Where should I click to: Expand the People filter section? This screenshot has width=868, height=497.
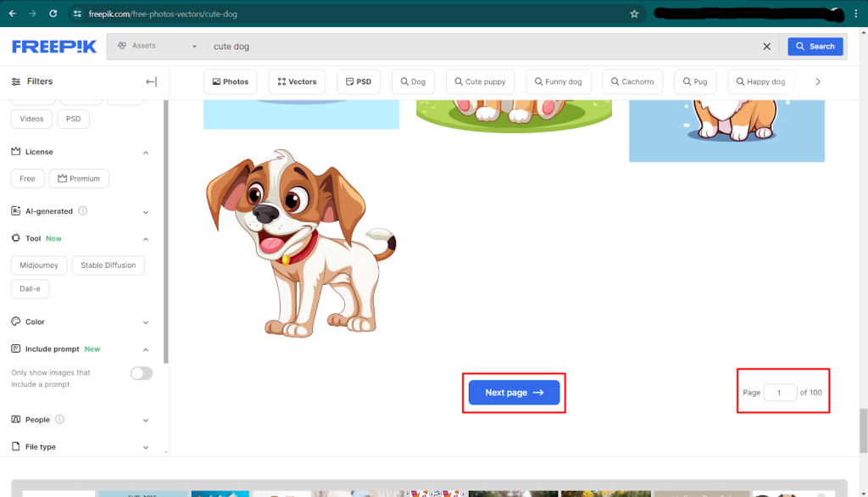tap(146, 420)
